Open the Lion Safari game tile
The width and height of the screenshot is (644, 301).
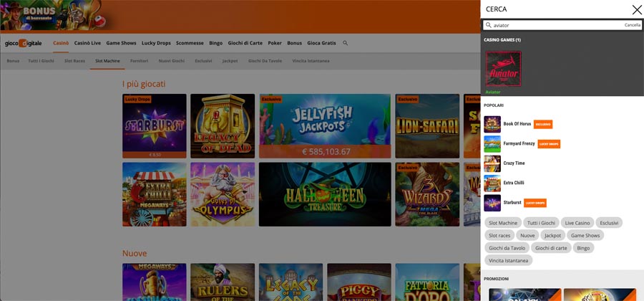pos(427,126)
